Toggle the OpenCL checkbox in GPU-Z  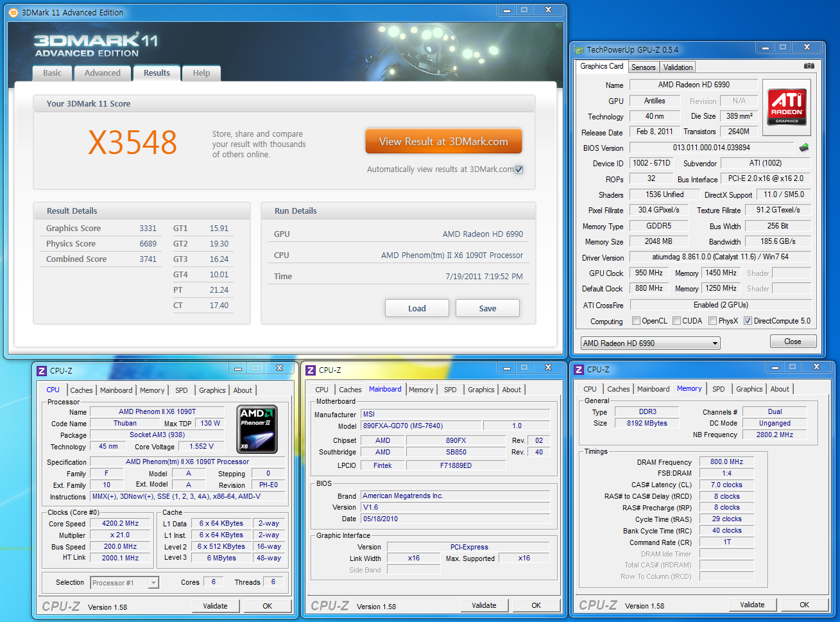point(636,321)
